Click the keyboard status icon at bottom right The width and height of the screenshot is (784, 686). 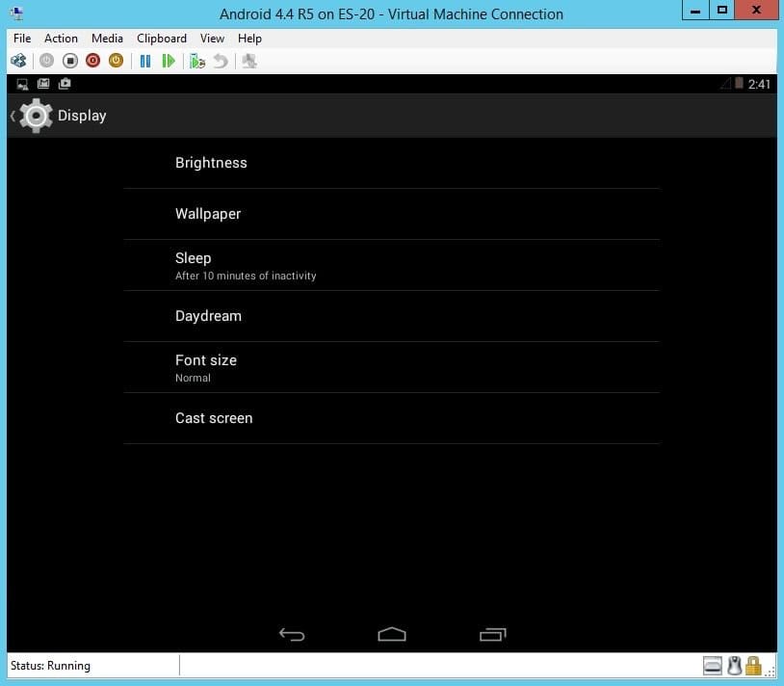712,666
